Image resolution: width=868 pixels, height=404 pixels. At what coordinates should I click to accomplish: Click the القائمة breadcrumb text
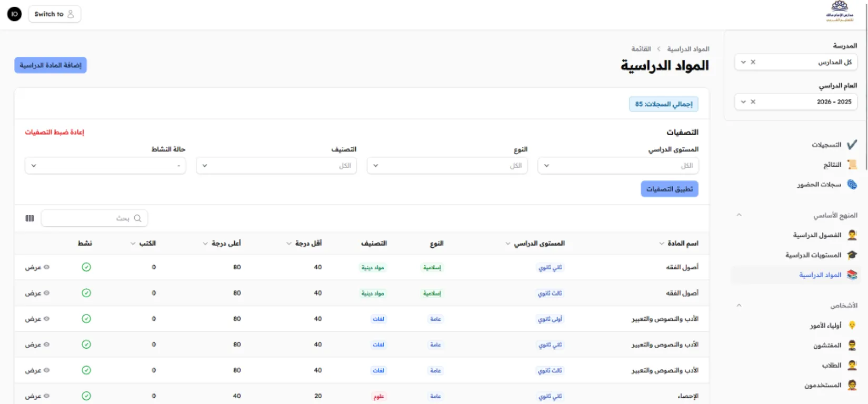pyautogui.click(x=641, y=49)
